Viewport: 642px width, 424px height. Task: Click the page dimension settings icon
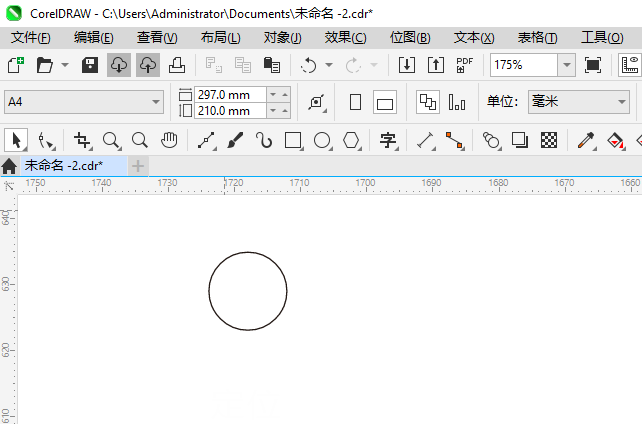317,102
